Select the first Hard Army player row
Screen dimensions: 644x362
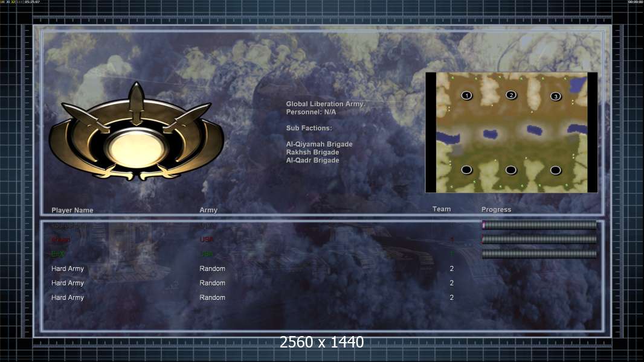[x=253, y=268]
